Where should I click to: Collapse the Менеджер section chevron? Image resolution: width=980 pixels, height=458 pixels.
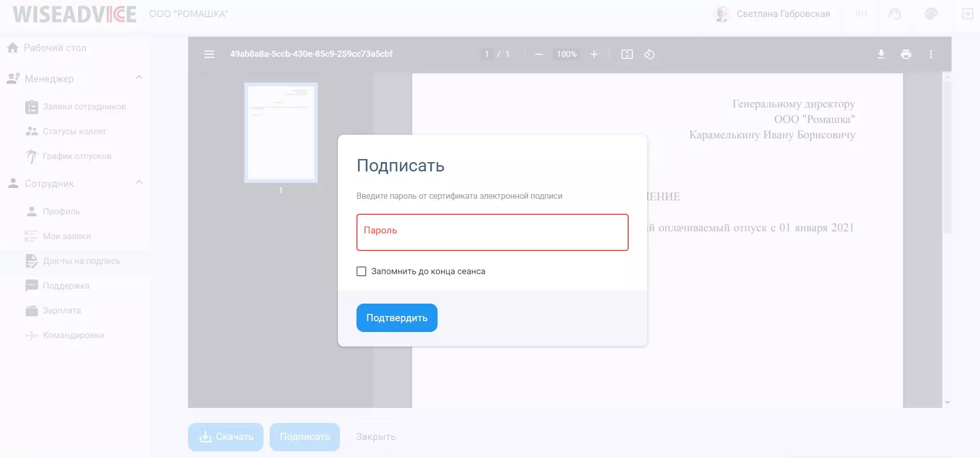(139, 77)
